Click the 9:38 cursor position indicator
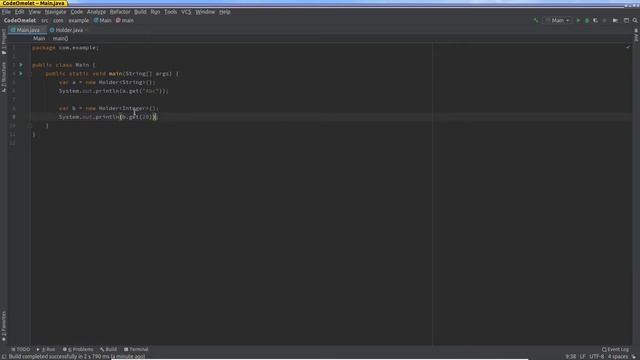The image size is (640, 360). 571,356
